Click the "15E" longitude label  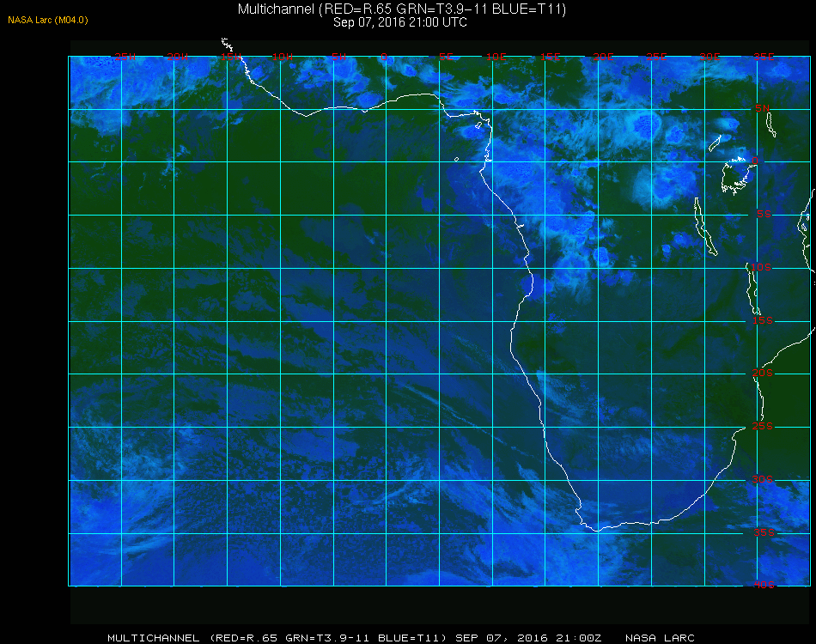(550, 57)
